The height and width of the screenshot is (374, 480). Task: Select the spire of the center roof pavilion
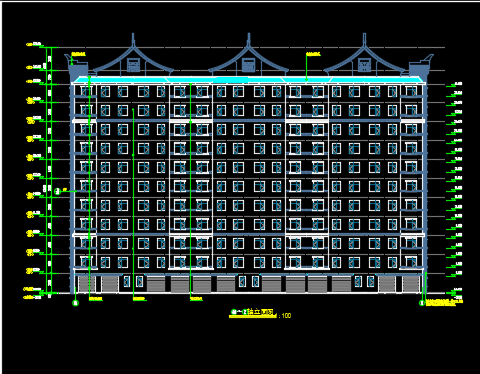pos(249,40)
